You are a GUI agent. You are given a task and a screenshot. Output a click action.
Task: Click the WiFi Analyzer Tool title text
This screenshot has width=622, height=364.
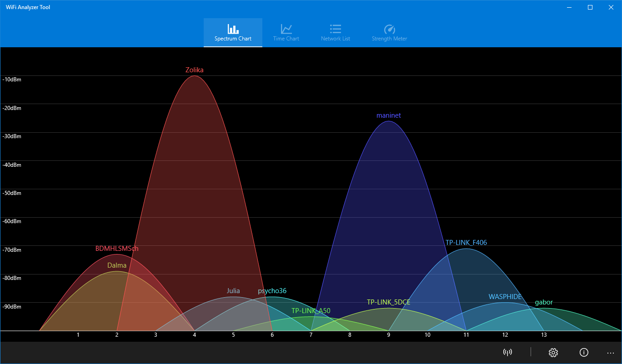point(27,7)
